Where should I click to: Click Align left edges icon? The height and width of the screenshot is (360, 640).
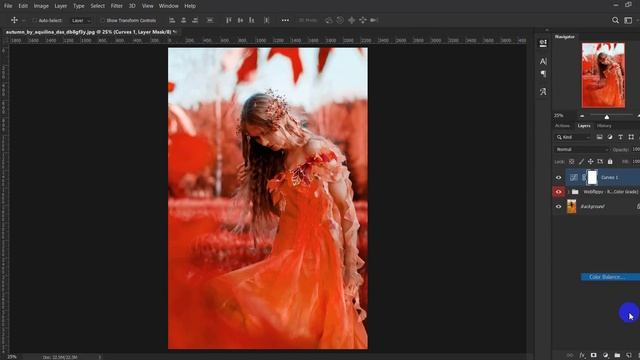[x=172, y=20]
